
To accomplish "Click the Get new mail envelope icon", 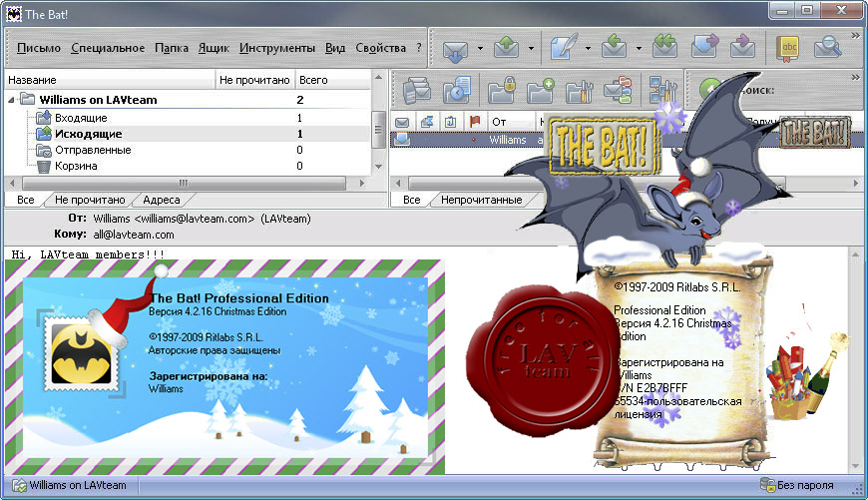I will click(455, 49).
